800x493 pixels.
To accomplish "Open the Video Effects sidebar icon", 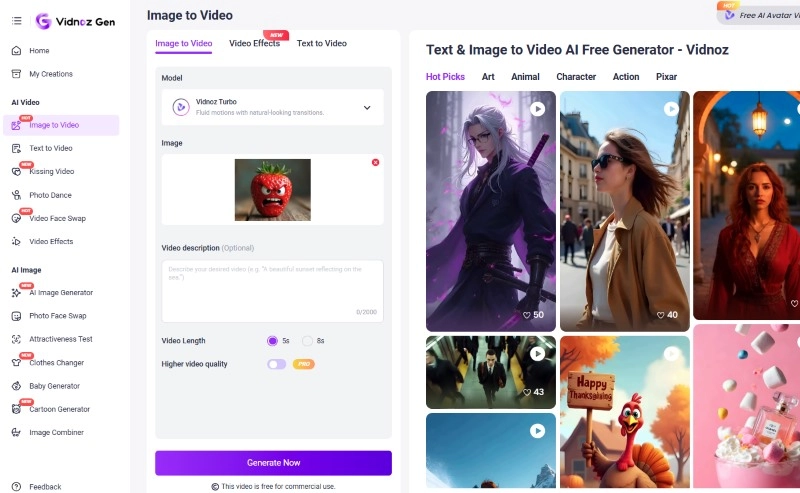I will (16, 241).
